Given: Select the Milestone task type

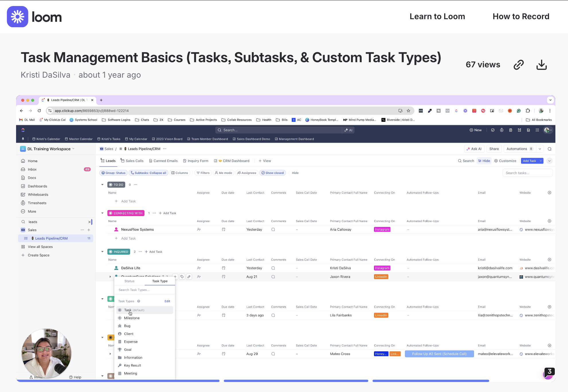Looking at the screenshot, I should pos(132,318).
